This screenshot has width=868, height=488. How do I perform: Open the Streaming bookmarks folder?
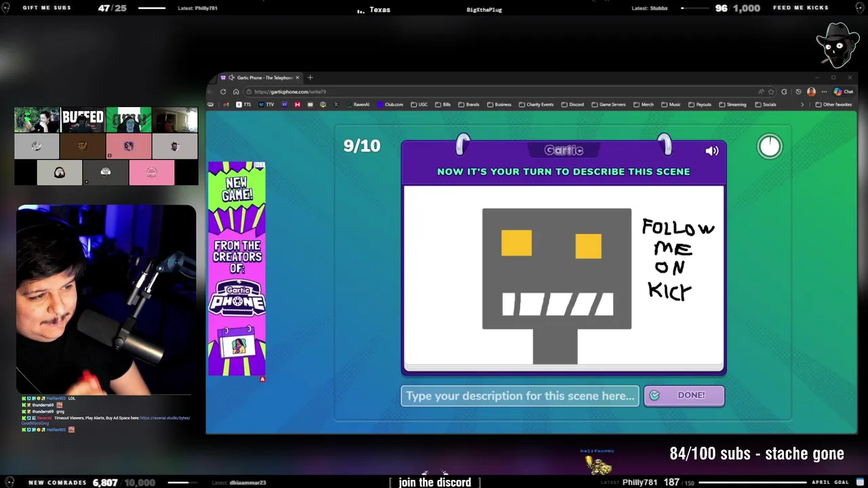coord(732,104)
